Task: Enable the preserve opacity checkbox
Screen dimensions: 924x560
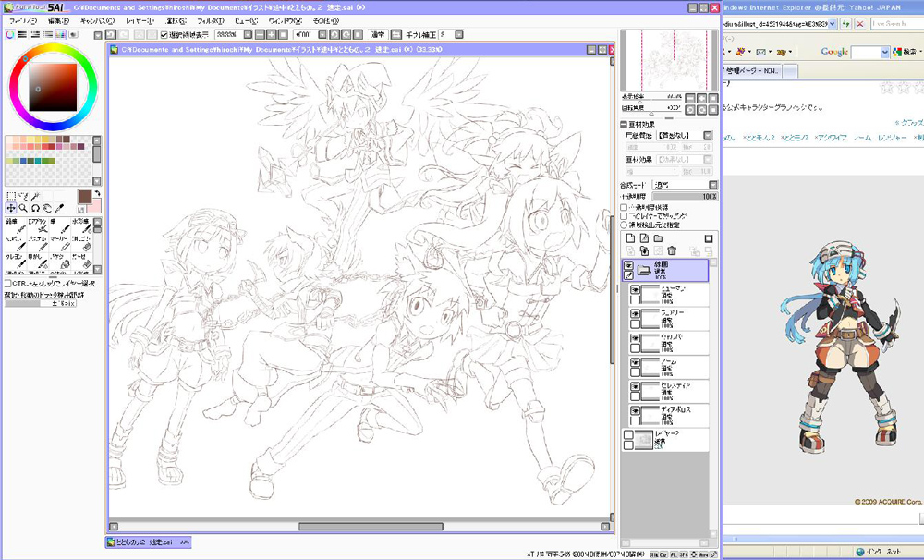Action: pyautogui.click(x=624, y=208)
